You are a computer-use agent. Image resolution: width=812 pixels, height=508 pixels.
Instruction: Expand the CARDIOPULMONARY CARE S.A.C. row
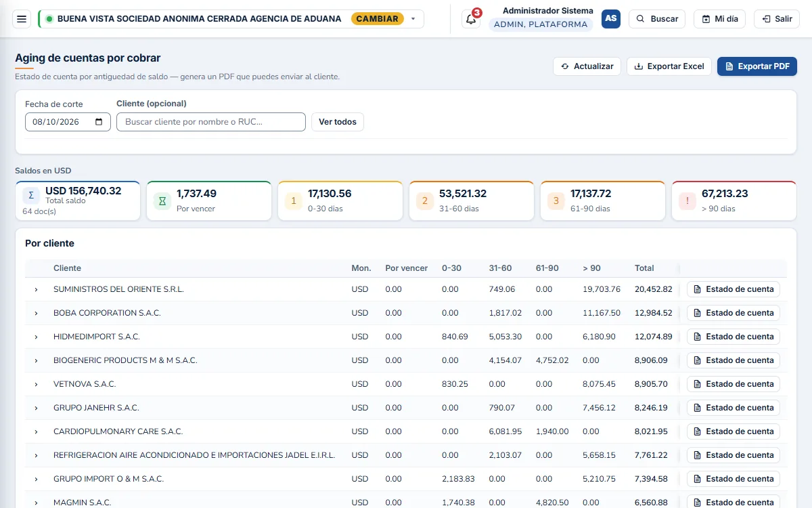pos(36,431)
